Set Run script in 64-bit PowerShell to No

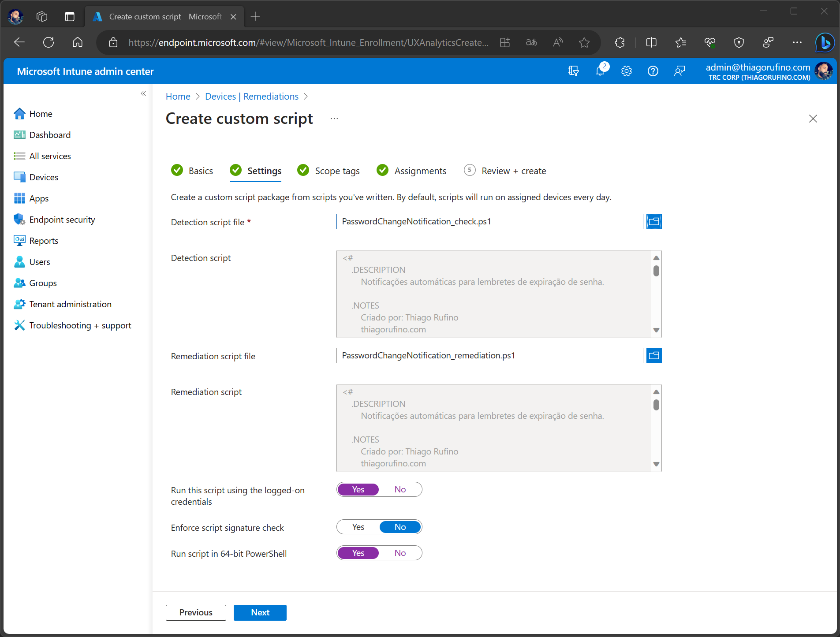[400, 553]
